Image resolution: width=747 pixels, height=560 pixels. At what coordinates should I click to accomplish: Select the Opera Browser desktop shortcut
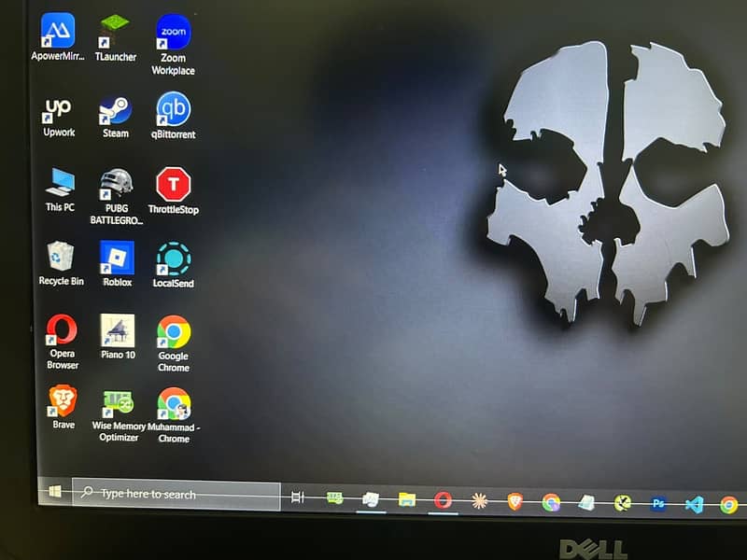coord(63,342)
